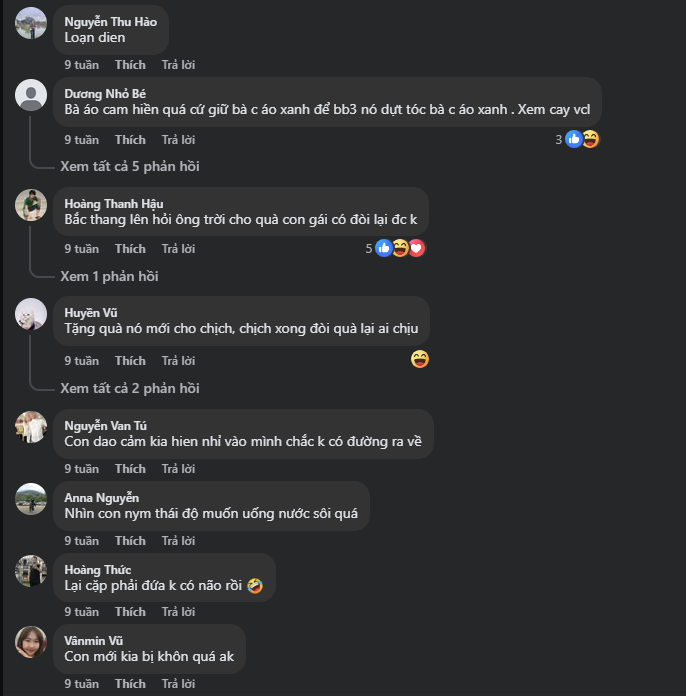Open Dương Nhỏ Bé's default avatar
This screenshot has width=686, height=696.
(31, 95)
